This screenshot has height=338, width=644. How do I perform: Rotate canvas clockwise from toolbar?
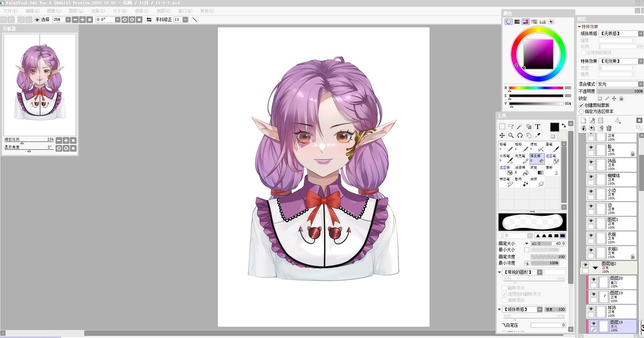click(132, 19)
